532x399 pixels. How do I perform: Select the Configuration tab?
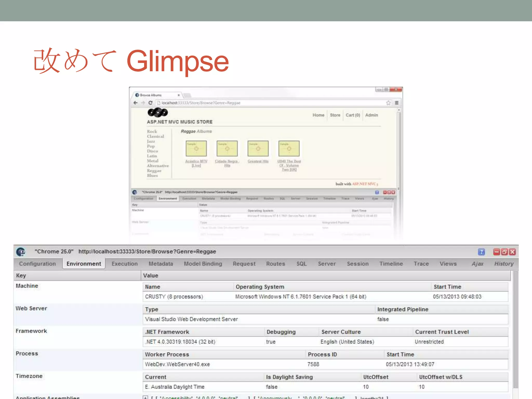point(37,264)
